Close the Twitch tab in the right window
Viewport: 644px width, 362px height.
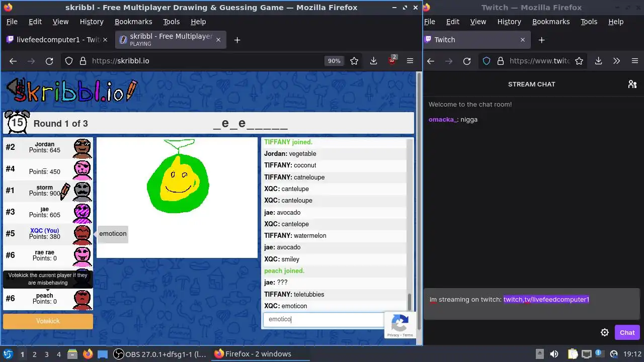tap(522, 40)
